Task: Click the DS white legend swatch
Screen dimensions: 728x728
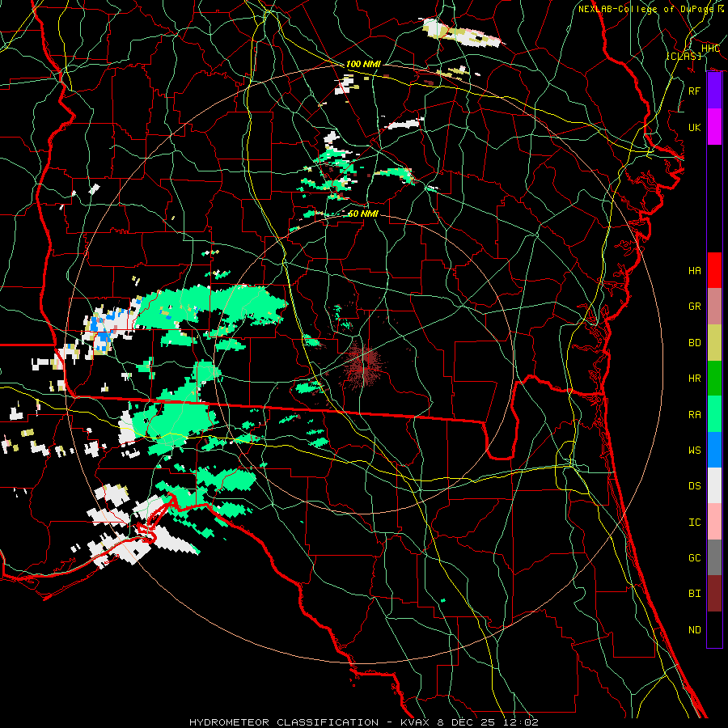Action: point(714,485)
